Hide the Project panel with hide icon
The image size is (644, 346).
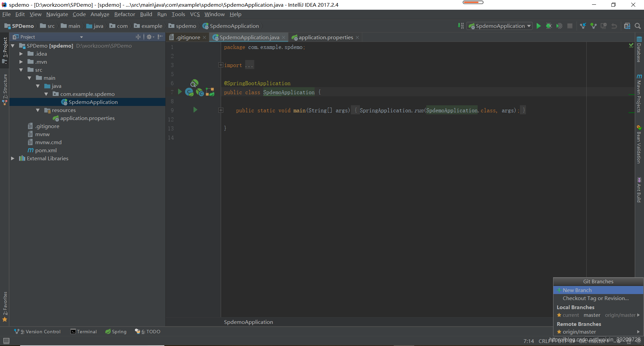click(160, 37)
